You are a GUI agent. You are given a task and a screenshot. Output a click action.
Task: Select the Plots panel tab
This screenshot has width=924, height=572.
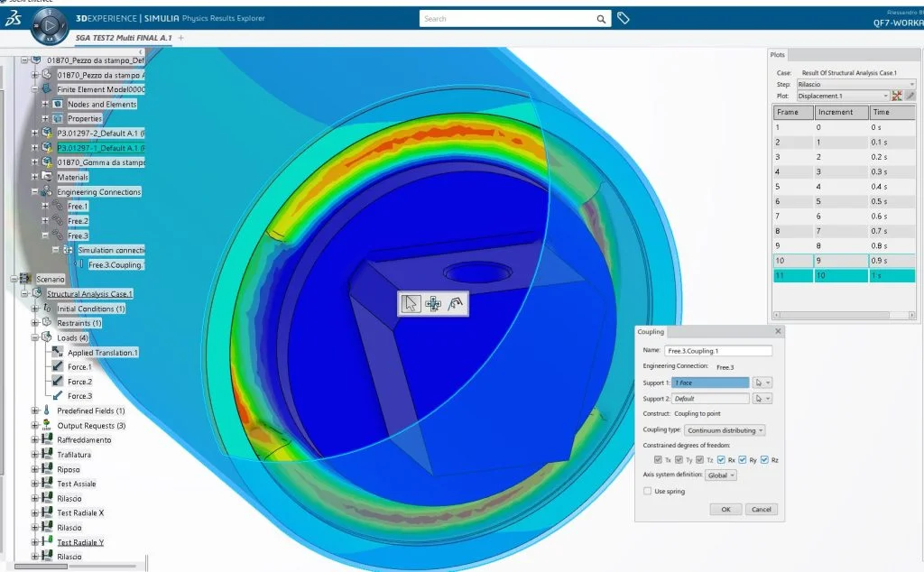point(778,55)
